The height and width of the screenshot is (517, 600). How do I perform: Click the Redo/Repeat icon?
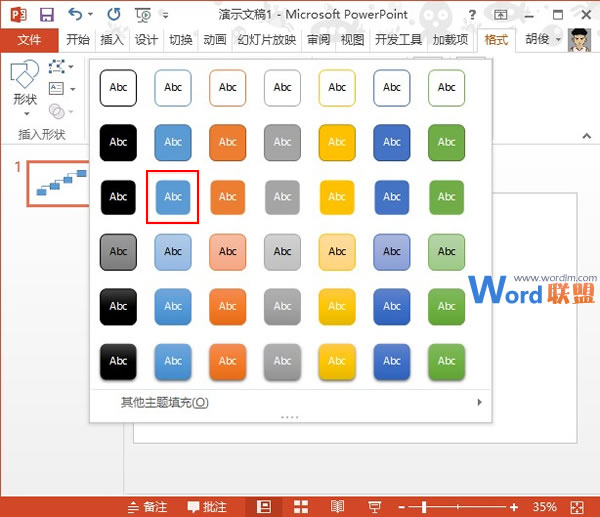114,15
